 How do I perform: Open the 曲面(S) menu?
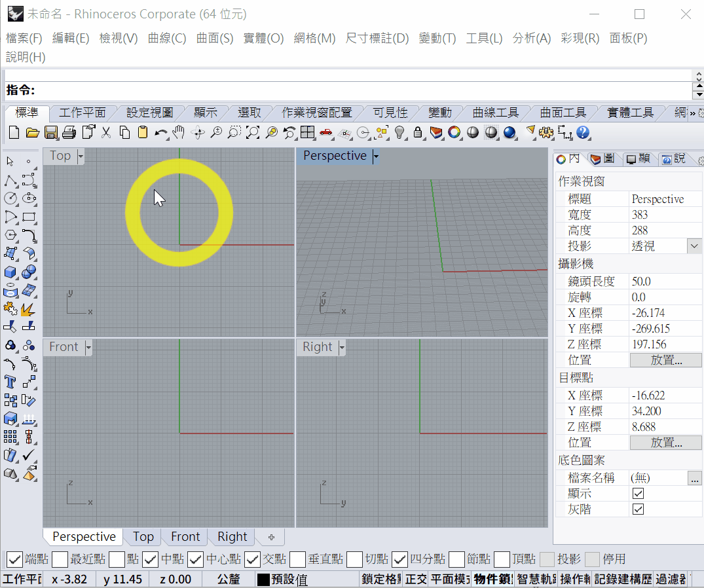click(x=215, y=38)
